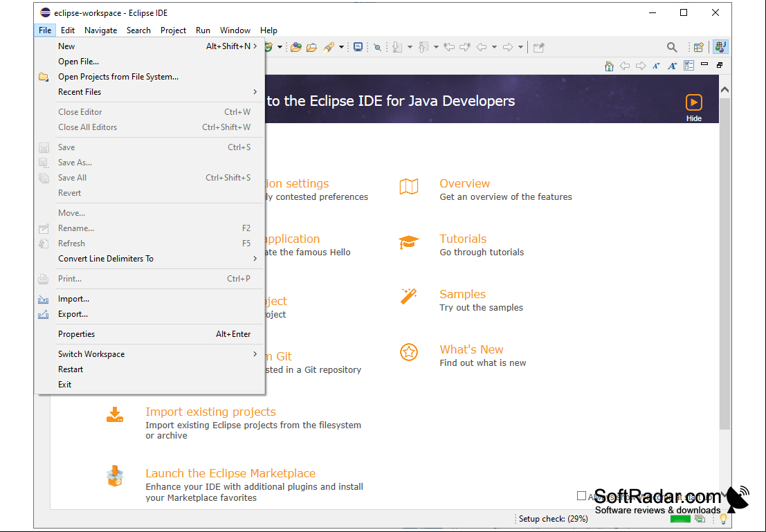
Task: Open the Help menu
Action: (x=268, y=30)
